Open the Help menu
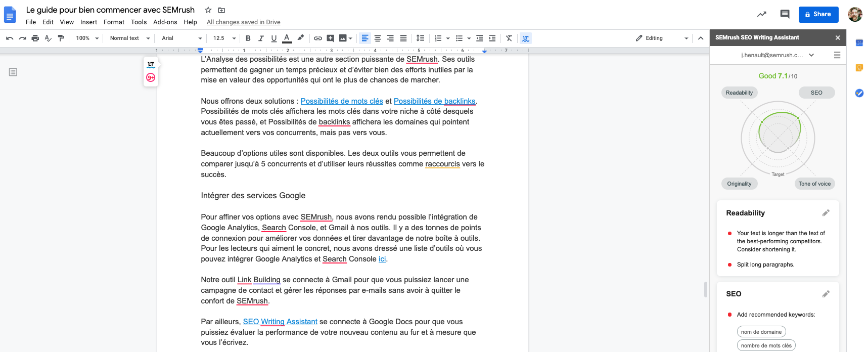 tap(190, 22)
